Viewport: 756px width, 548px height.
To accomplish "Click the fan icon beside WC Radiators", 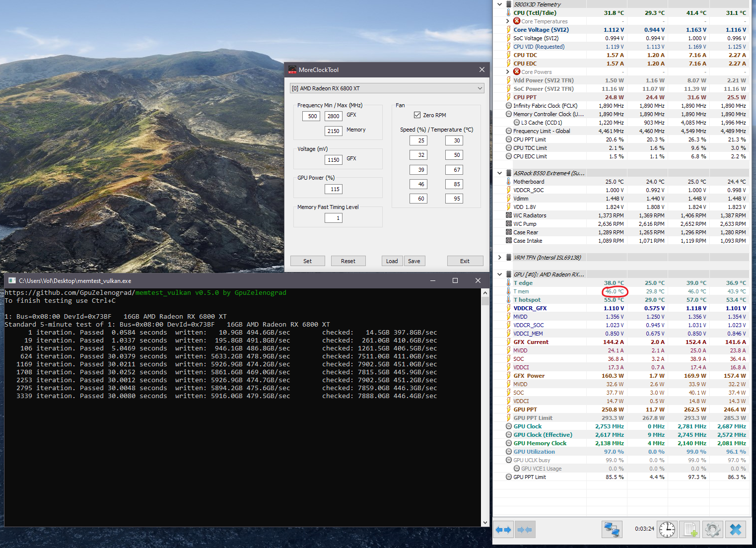I will coord(509,215).
